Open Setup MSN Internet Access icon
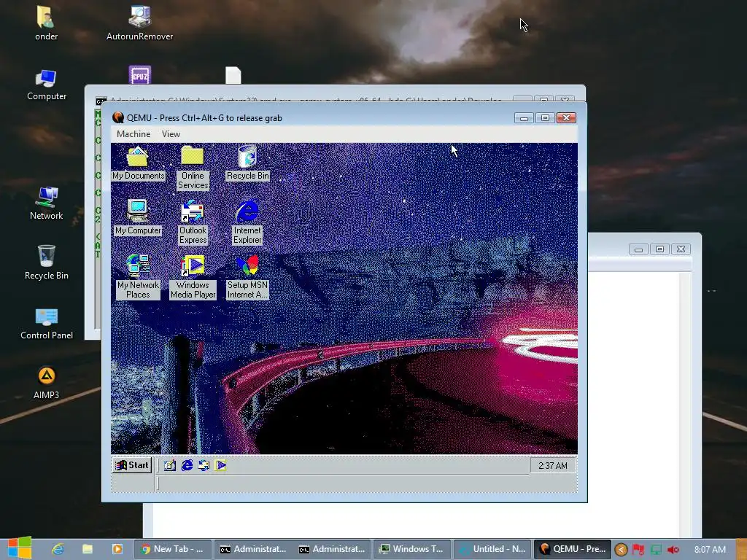 [247, 277]
